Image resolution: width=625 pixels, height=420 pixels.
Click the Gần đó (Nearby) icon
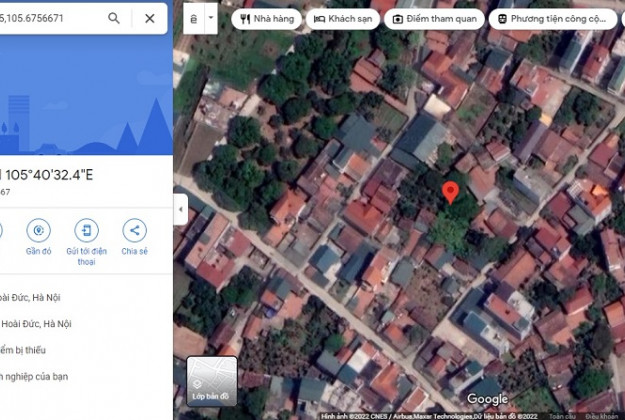pos(39,230)
